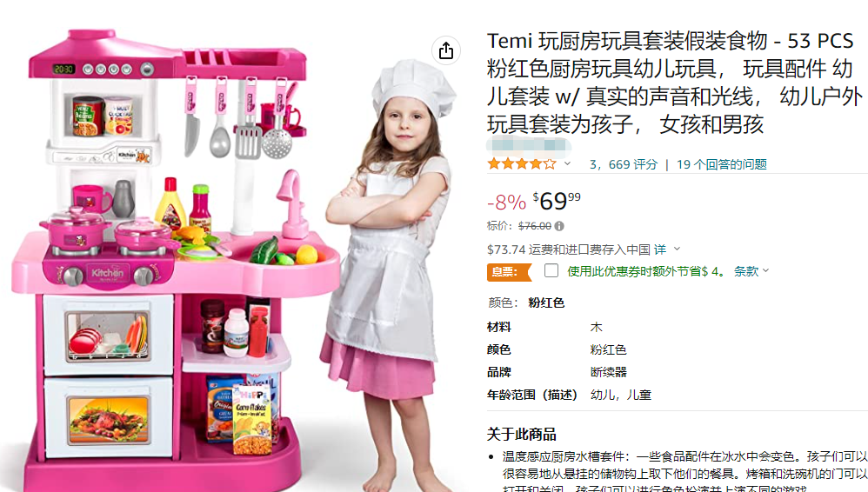Expand the star rating breakdown chevron

[x=567, y=163]
